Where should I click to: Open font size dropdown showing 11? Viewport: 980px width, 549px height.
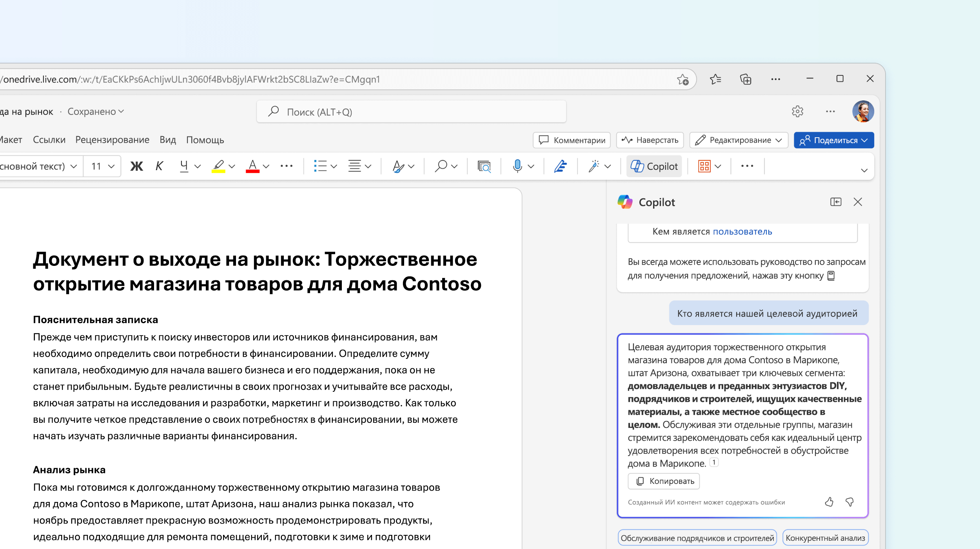tap(102, 166)
